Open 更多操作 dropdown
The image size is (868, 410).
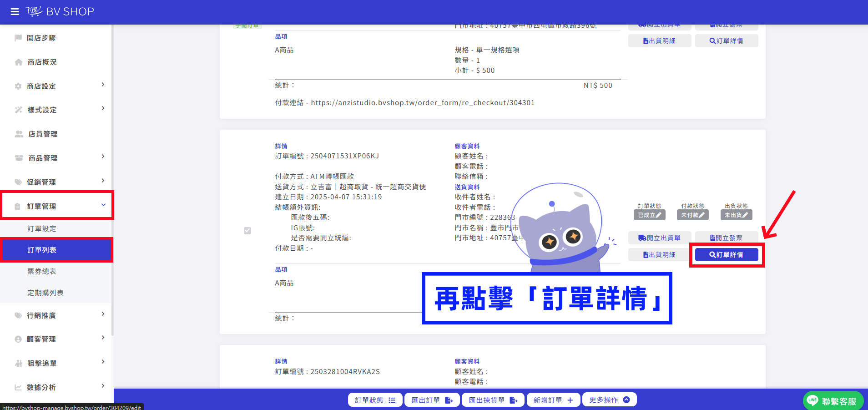coord(610,400)
